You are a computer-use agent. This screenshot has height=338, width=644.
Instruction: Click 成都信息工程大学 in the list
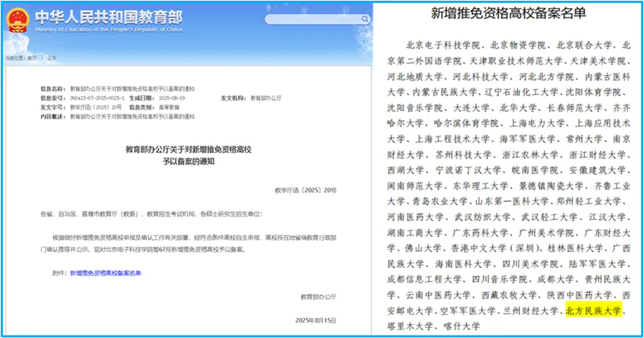(424, 279)
